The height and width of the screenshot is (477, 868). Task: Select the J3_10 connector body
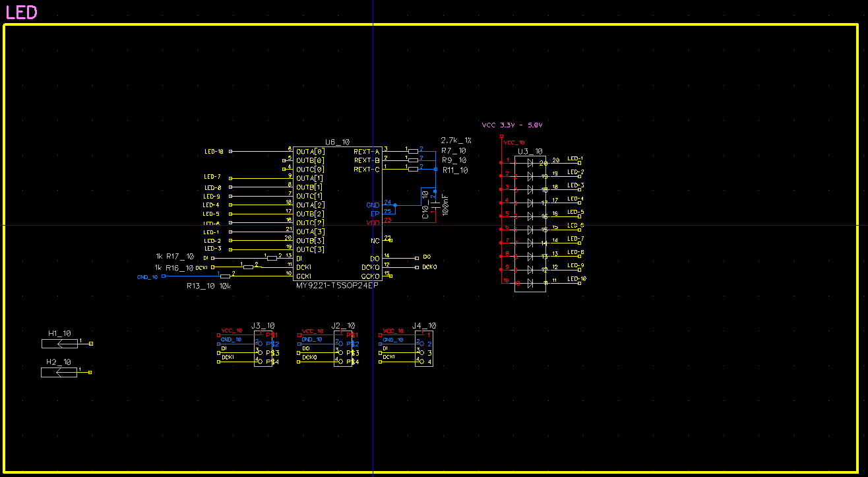tap(263, 348)
